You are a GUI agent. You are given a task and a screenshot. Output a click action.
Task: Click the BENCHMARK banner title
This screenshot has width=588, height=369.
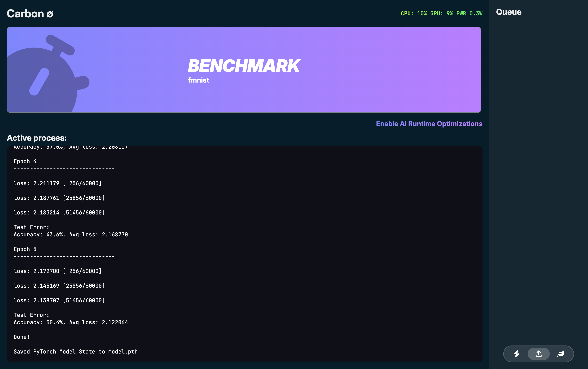tap(244, 66)
